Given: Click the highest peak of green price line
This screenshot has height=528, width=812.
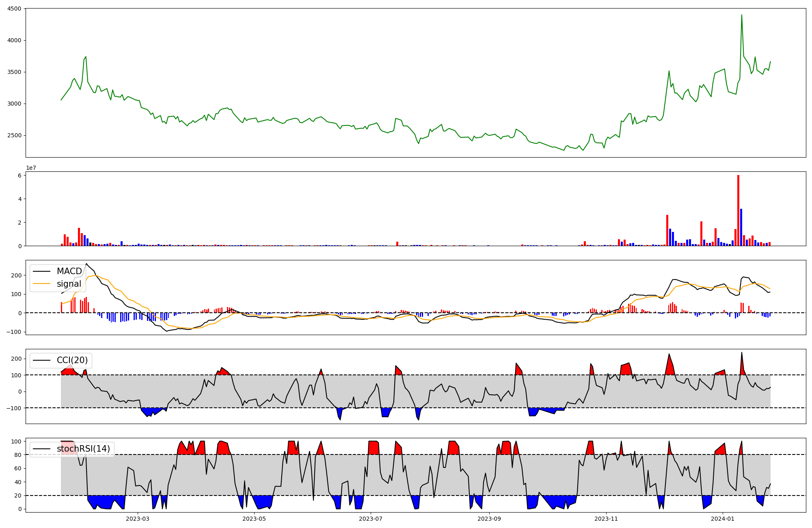Looking at the screenshot, I should point(741,15).
